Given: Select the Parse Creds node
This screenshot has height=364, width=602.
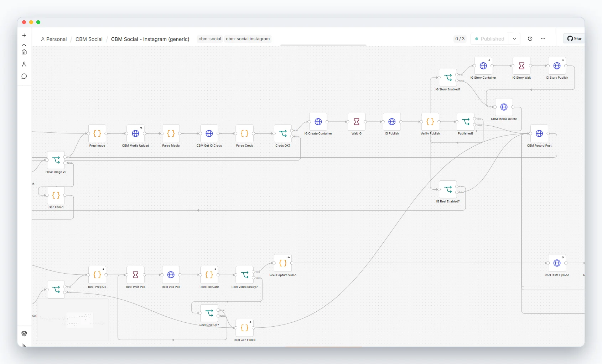Looking at the screenshot, I should pos(245,133).
